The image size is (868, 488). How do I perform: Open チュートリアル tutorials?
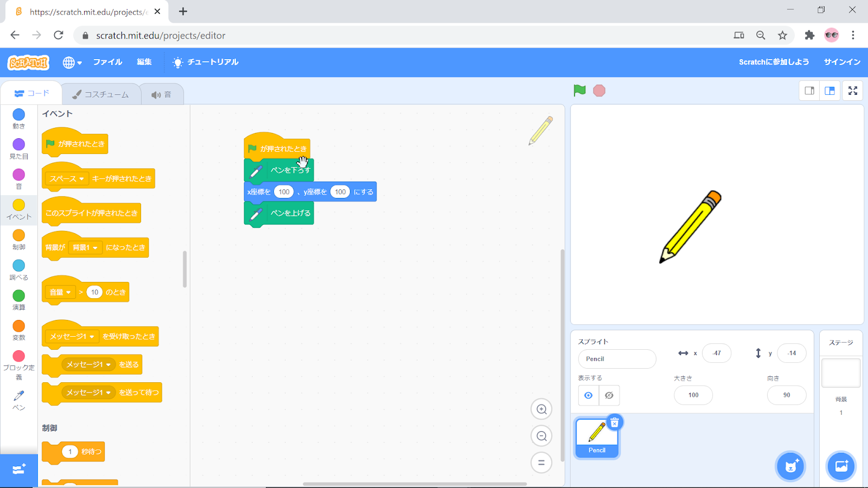pyautogui.click(x=206, y=62)
